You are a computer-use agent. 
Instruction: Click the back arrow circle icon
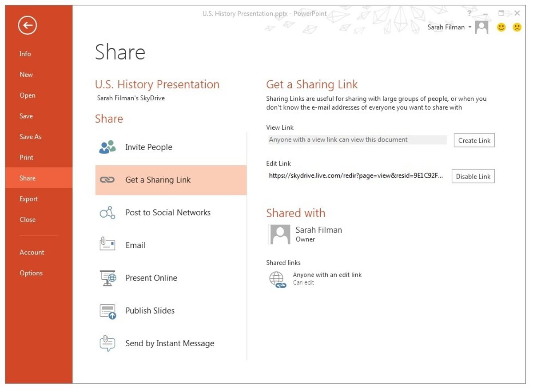(28, 26)
